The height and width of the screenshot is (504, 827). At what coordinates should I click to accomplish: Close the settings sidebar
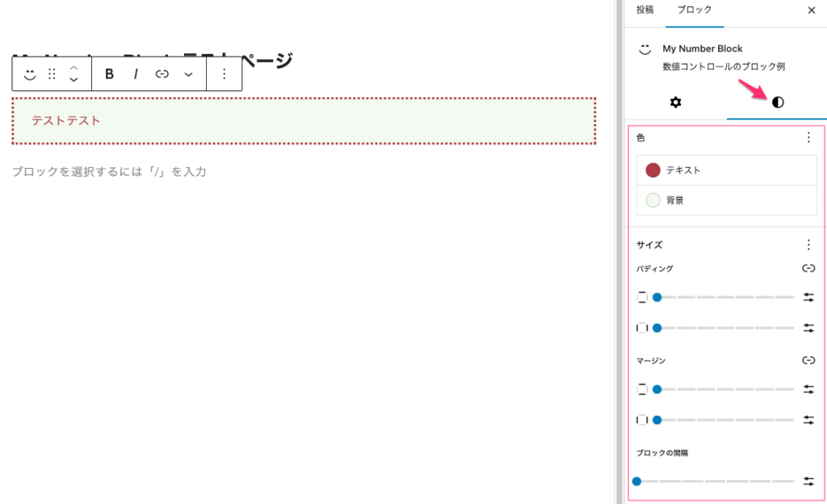[x=811, y=10]
